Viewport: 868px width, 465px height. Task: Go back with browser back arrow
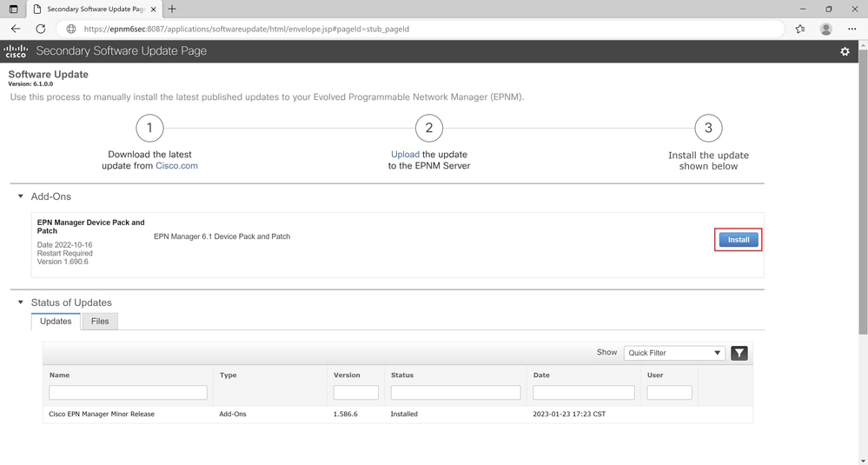[x=16, y=29]
